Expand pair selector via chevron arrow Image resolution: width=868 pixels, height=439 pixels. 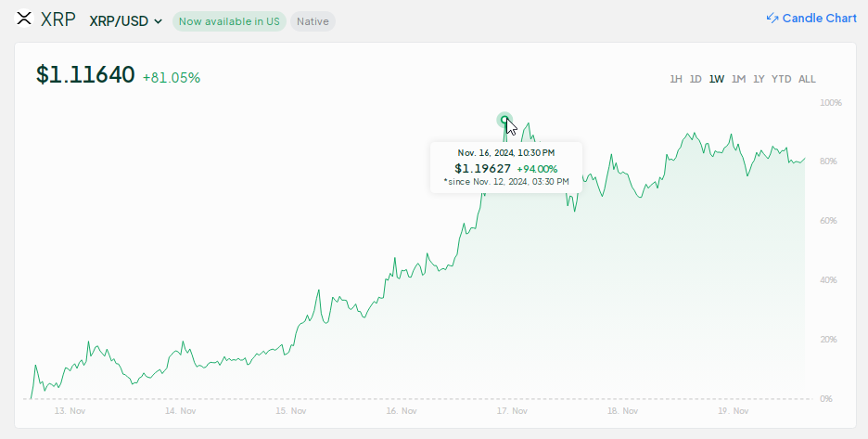click(x=158, y=21)
